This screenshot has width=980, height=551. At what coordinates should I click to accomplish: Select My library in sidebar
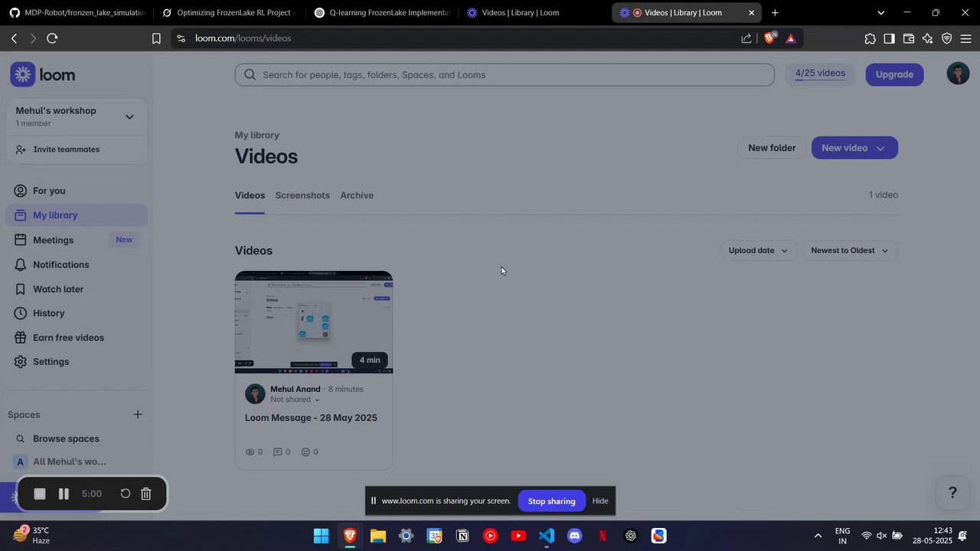(x=77, y=215)
